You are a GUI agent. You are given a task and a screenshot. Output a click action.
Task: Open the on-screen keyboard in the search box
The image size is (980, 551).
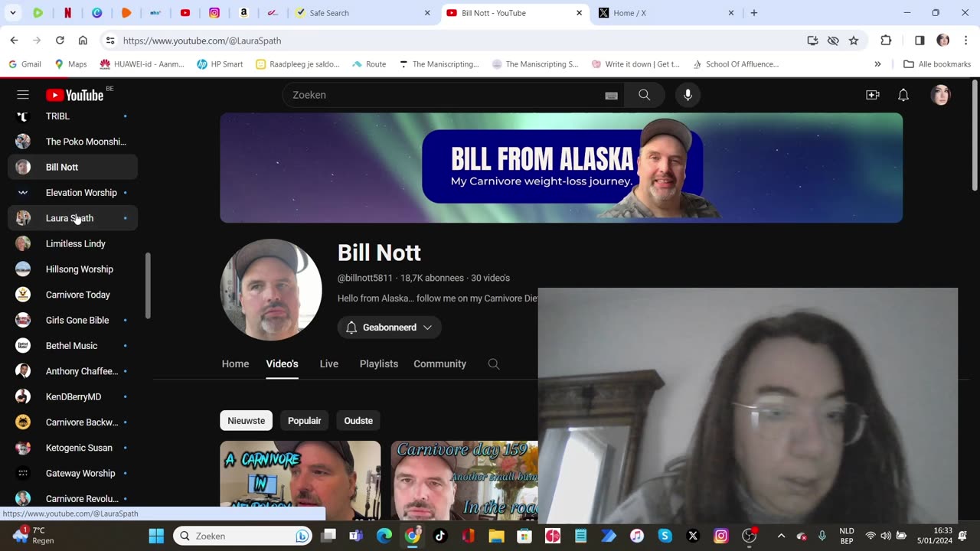611,96
